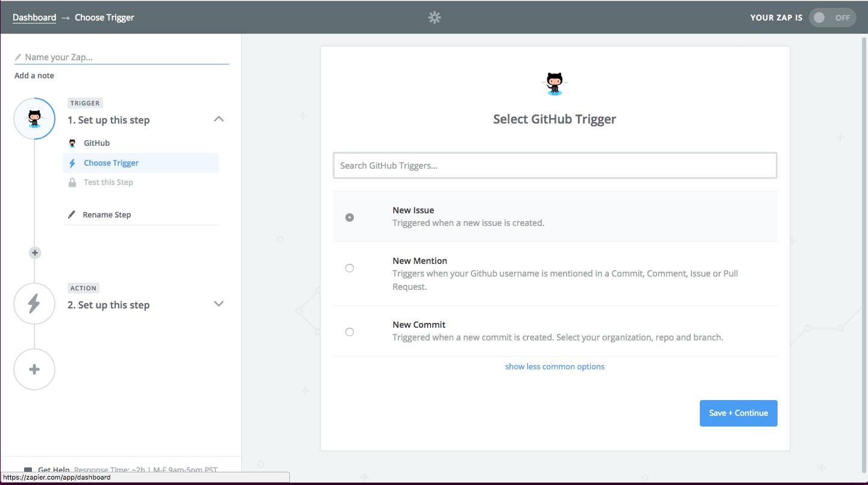Click the show less common options link
The height and width of the screenshot is (485, 868).
click(x=555, y=366)
